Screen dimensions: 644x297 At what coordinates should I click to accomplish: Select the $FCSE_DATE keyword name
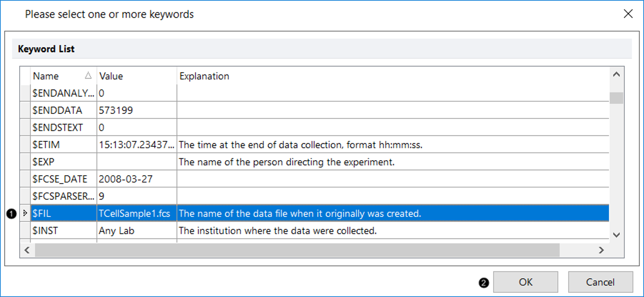pos(59,179)
